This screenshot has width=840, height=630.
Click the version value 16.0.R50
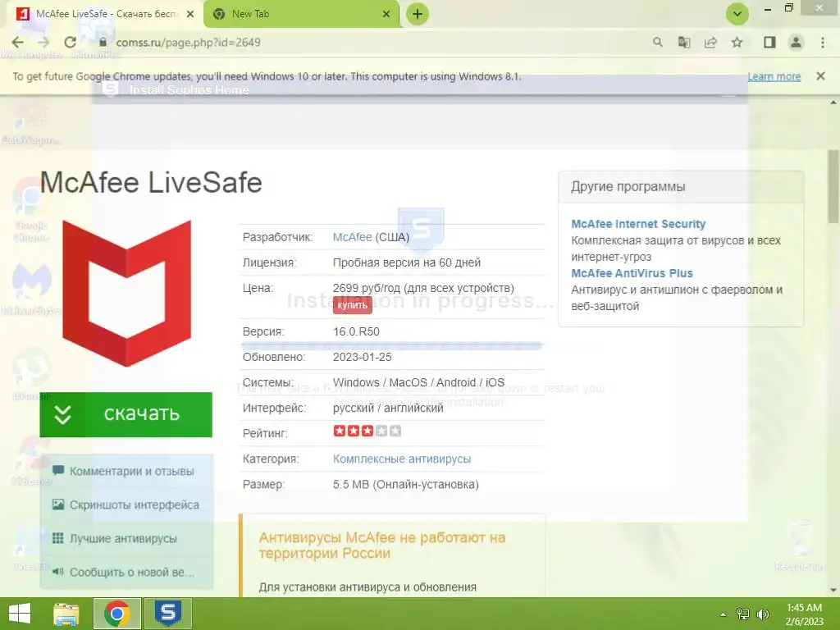click(x=356, y=331)
